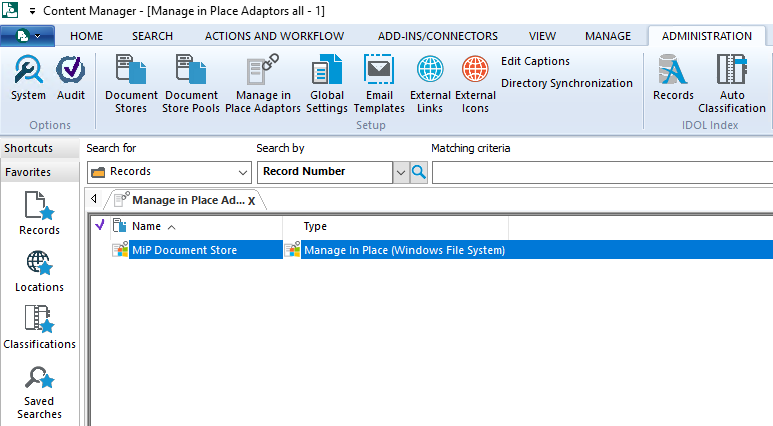Viewport: 773px width, 426px height.
Task: Open Manage in Place Adaptors
Action: coord(263,83)
